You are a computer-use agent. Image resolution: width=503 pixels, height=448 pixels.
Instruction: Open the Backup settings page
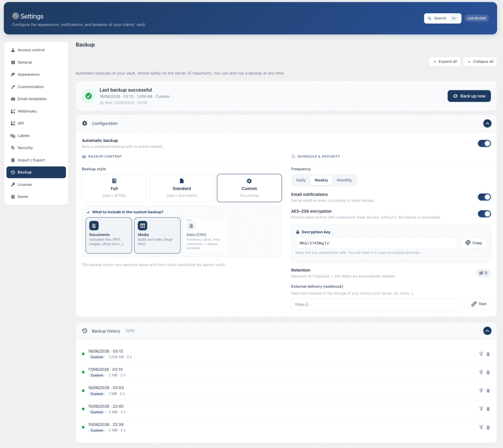pos(36,172)
